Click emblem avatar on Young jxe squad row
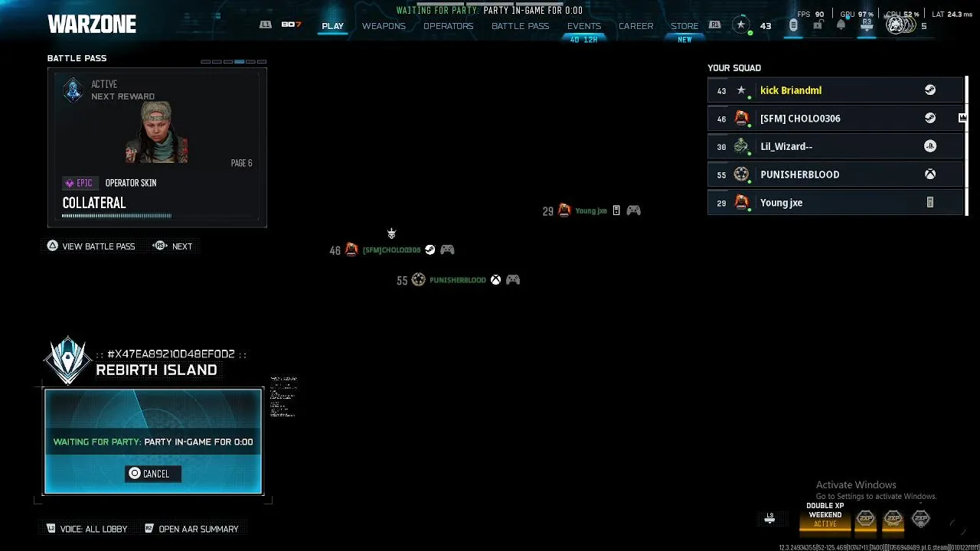 [741, 202]
